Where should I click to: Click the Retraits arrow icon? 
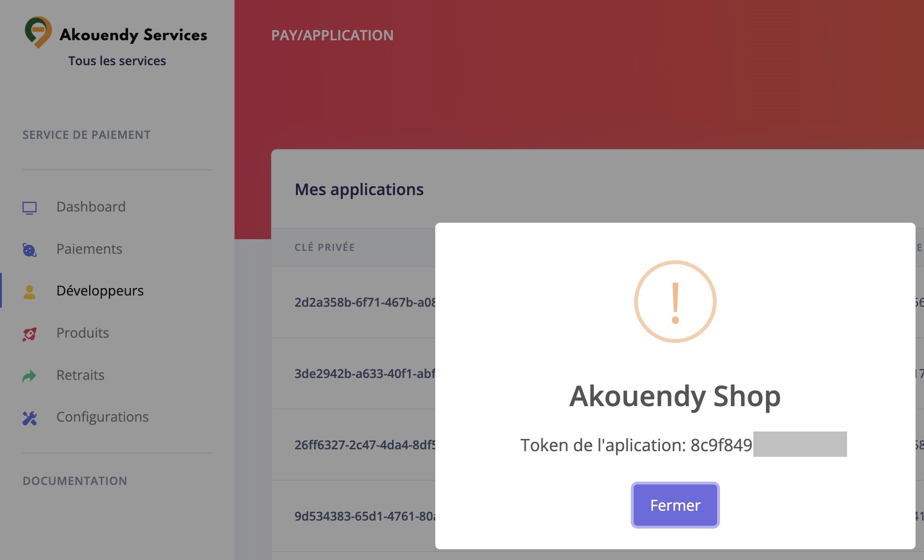click(x=30, y=376)
